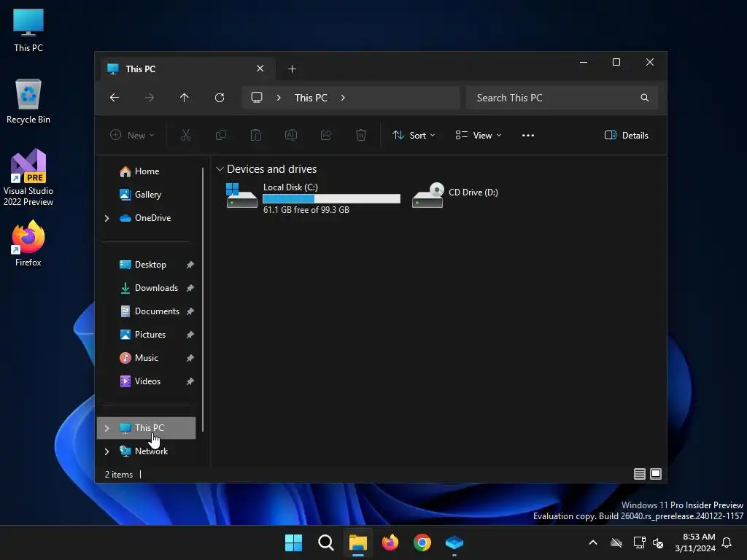Go back using the back arrow
The height and width of the screenshot is (560, 747).
(115, 98)
